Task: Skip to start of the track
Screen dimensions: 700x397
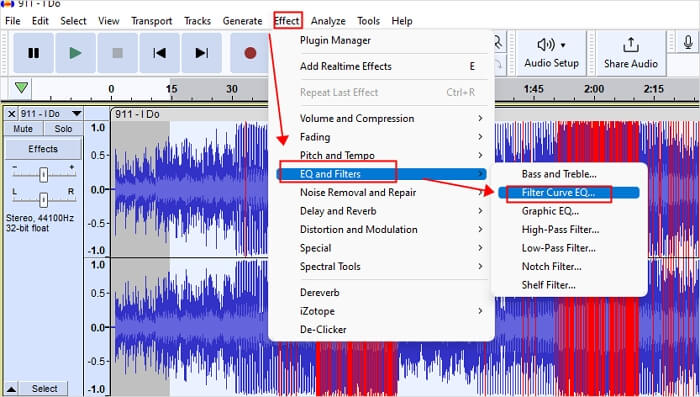Action: tap(159, 53)
